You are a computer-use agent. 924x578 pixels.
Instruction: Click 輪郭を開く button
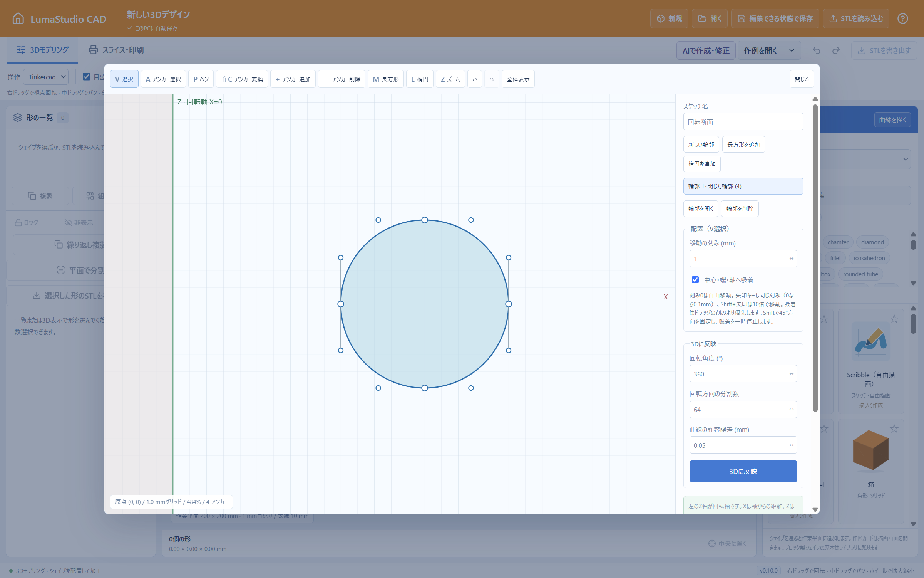(x=701, y=208)
